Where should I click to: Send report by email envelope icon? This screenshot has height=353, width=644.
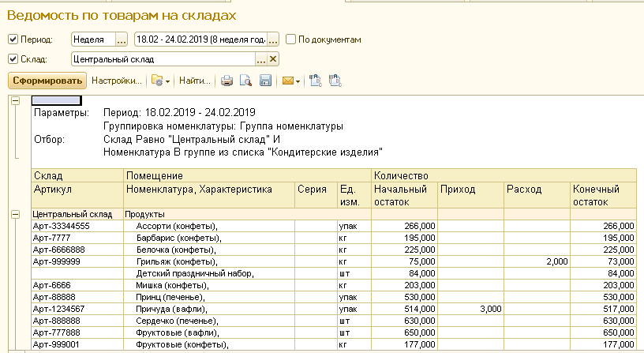288,81
